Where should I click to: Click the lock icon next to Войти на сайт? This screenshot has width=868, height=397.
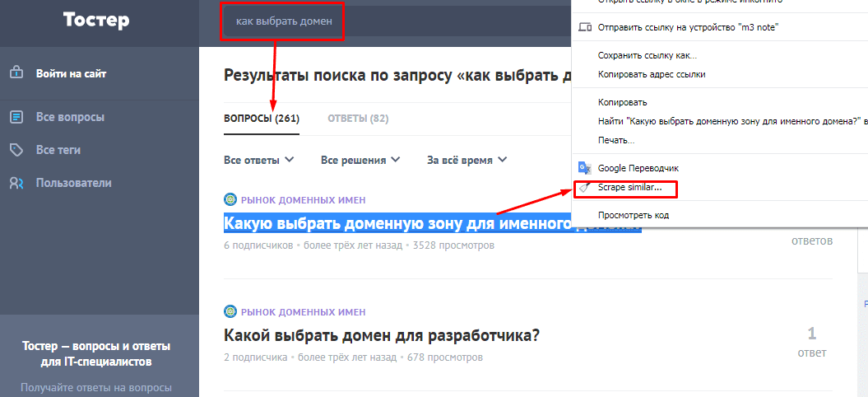pyautogui.click(x=16, y=73)
